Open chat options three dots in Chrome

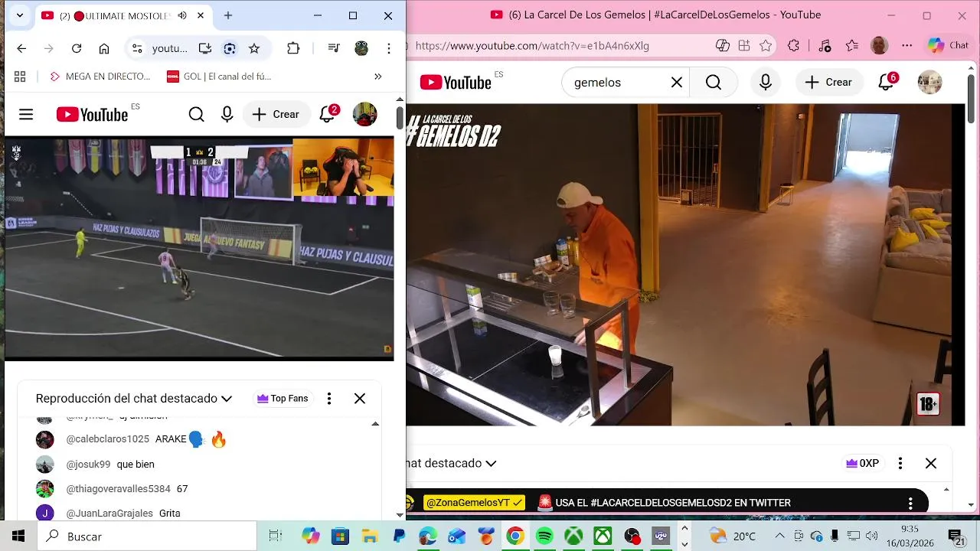click(329, 399)
